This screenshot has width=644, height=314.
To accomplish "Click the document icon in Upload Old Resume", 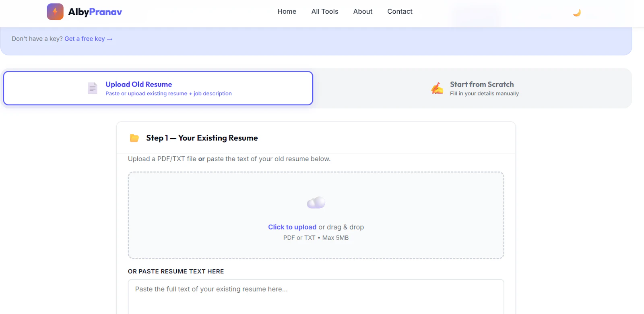I will [x=93, y=88].
